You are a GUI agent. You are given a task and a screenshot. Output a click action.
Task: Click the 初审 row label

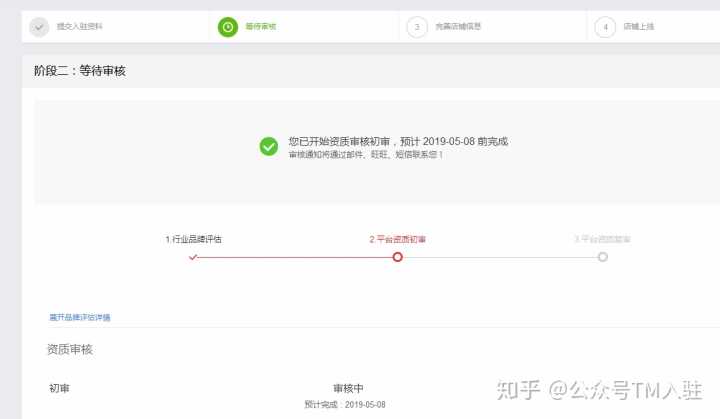click(x=60, y=388)
